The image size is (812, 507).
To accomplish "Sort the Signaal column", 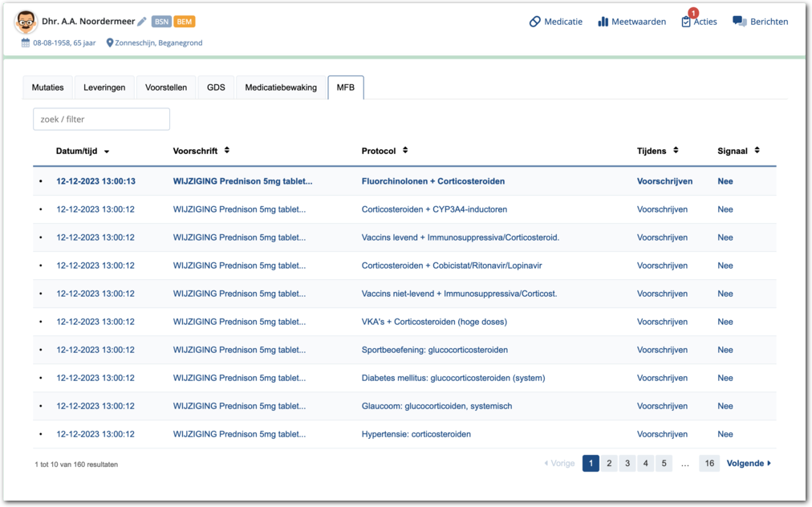I will pos(757,151).
